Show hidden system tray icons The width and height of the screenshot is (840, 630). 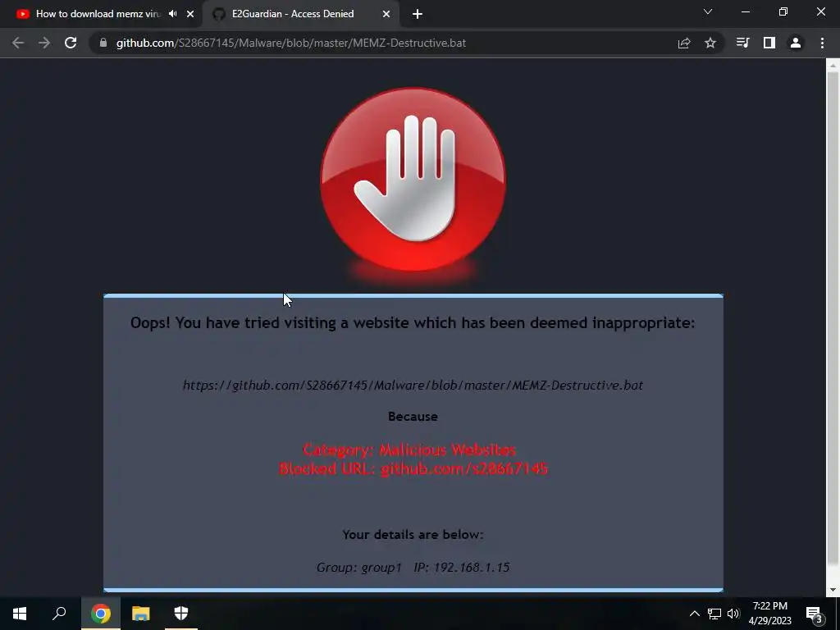tap(694, 614)
